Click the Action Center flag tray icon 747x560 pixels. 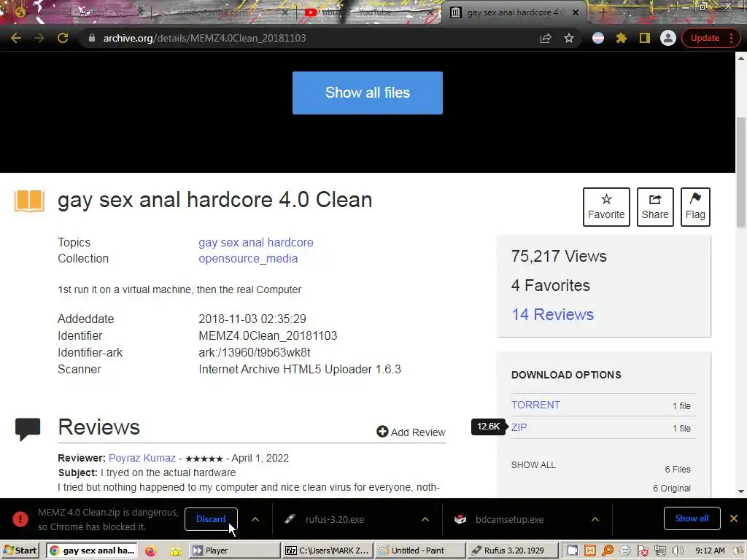pyautogui.click(x=642, y=551)
